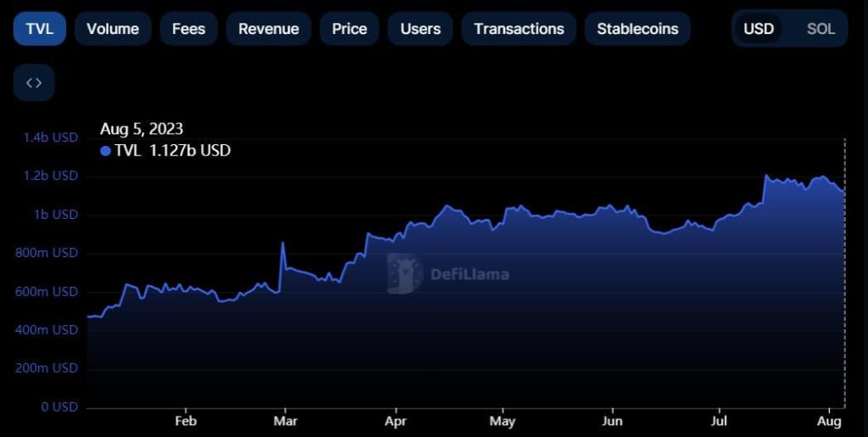Click the Apr label on x-axis
Image resolution: width=868 pixels, height=437 pixels.
(396, 421)
